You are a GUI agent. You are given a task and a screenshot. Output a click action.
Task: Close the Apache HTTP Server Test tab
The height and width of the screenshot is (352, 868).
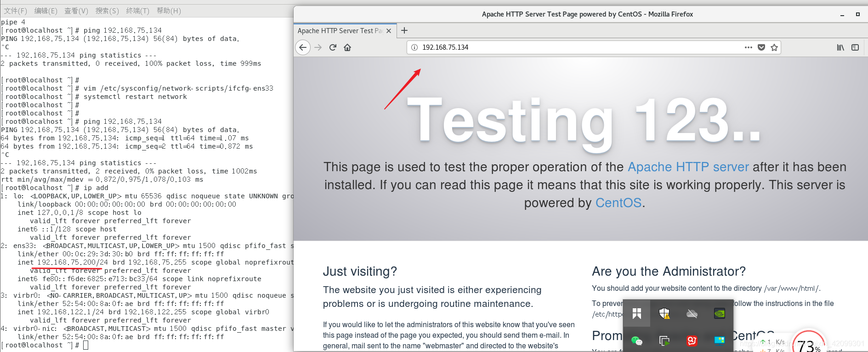pyautogui.click(x=389, y=31)
